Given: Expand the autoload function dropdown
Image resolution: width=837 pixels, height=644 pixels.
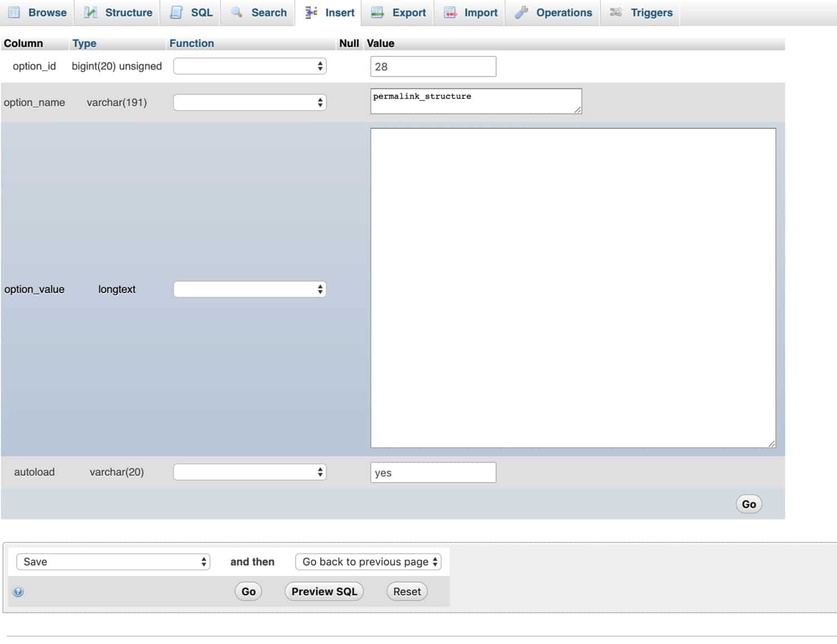Looking at the screenshot, I should 249,472.
